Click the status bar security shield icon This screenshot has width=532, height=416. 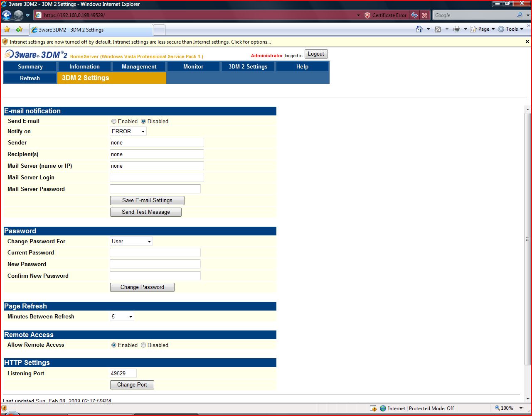(x=5, y=408)
